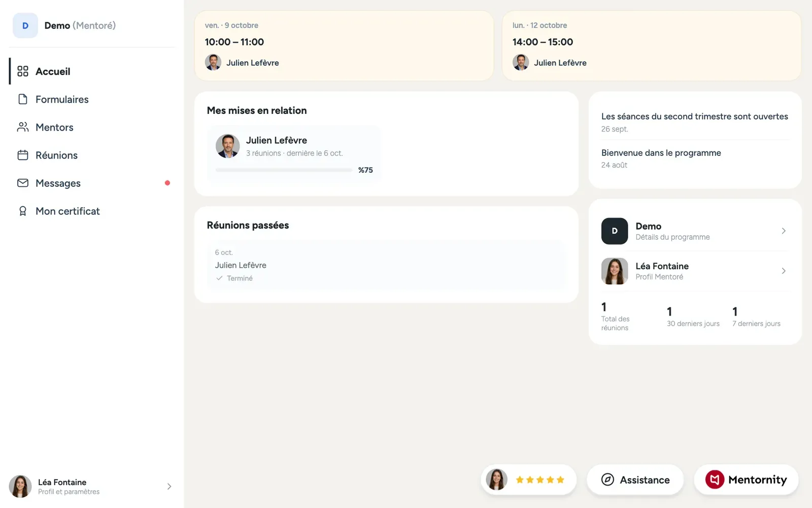The width and height of the screenshot is (812, 508).
Task: Open the Mon certificat menu item
Action: (x=92, y=211)
